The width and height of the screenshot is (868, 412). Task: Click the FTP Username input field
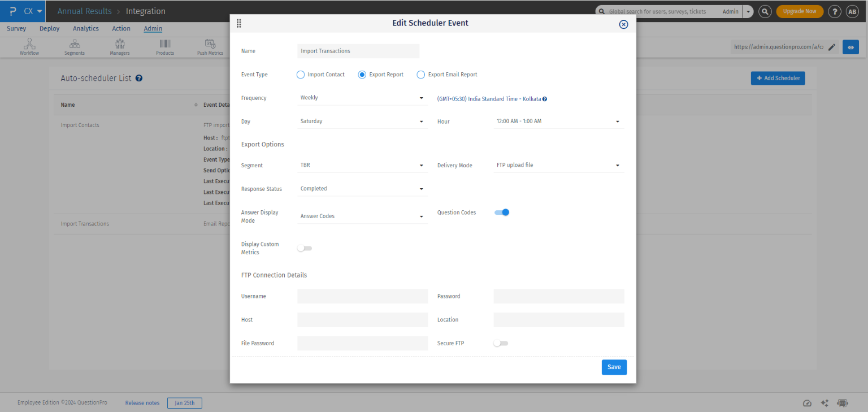point(362,296)
